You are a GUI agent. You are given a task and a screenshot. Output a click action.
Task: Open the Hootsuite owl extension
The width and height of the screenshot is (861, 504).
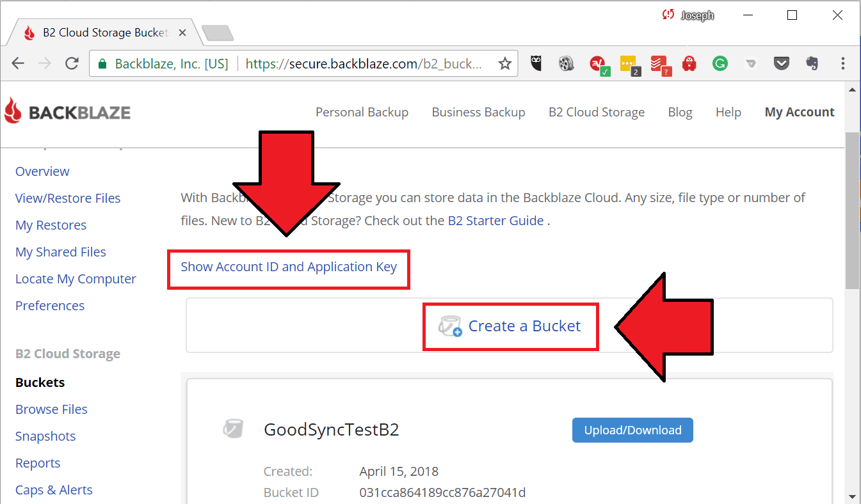pyautogui.click(x=536, y=63)
